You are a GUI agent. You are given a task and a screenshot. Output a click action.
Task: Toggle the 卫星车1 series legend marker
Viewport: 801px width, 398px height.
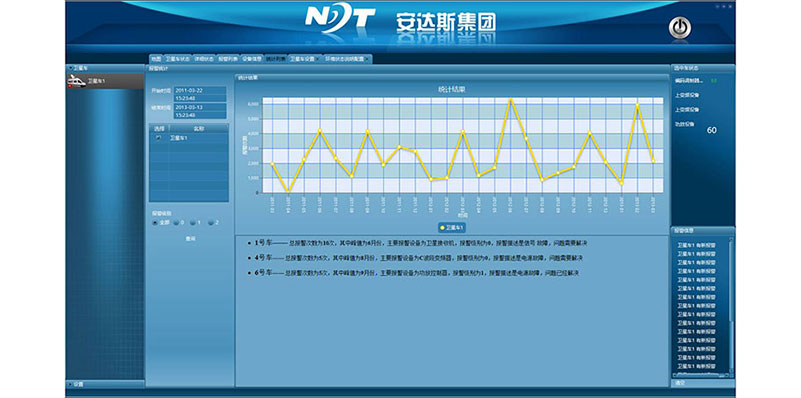(x=442, y=227)
